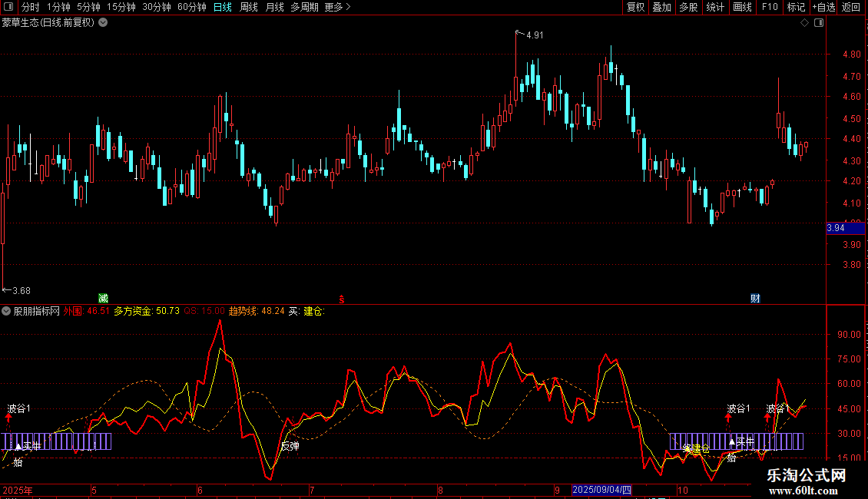The height and width of the screenshot is (499, 868).
Task: Click the blue 3.94 price tag on the axis
Action: point(845,228)
